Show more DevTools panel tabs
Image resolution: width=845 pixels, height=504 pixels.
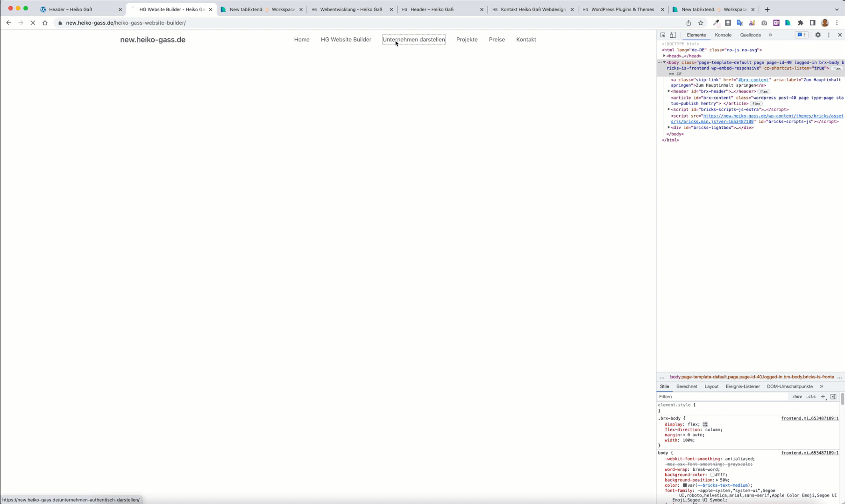(x=770, y=35)
